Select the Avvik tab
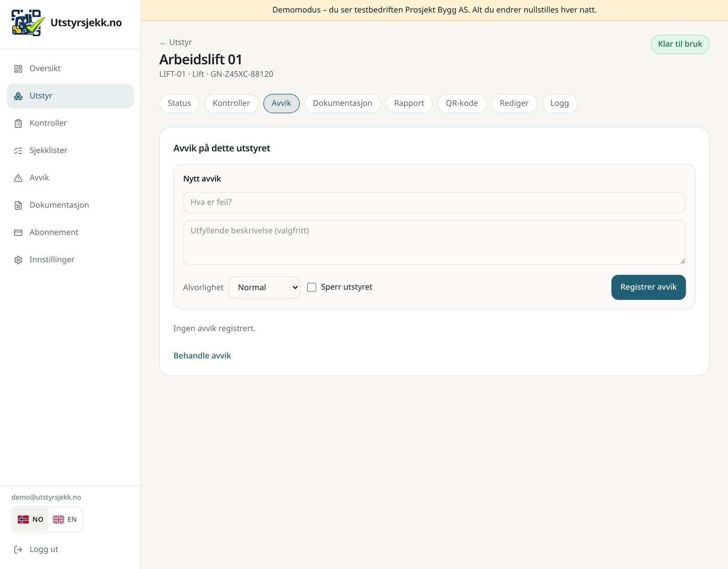Screen dimensions: 728x569 (281, 103)
